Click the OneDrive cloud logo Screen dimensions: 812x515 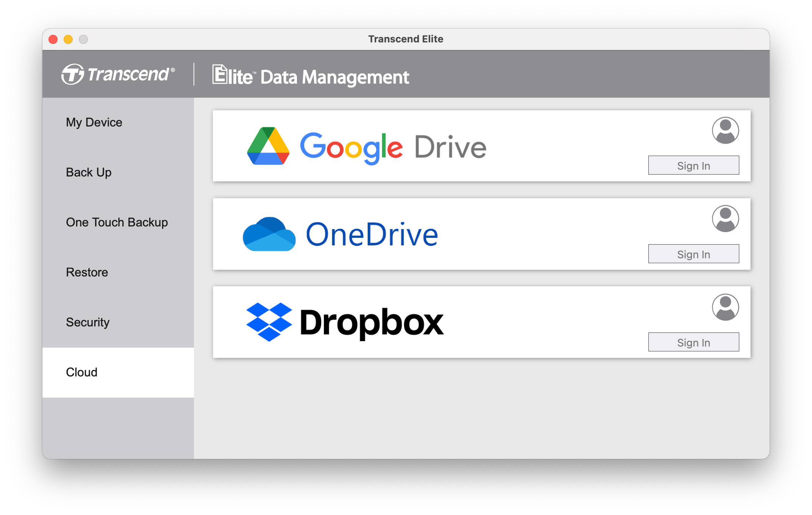click(269, 234)
